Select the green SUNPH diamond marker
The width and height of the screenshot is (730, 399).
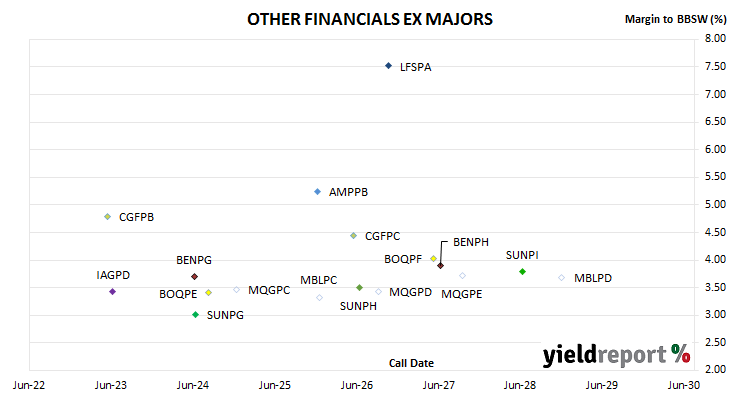pos(359,288)
